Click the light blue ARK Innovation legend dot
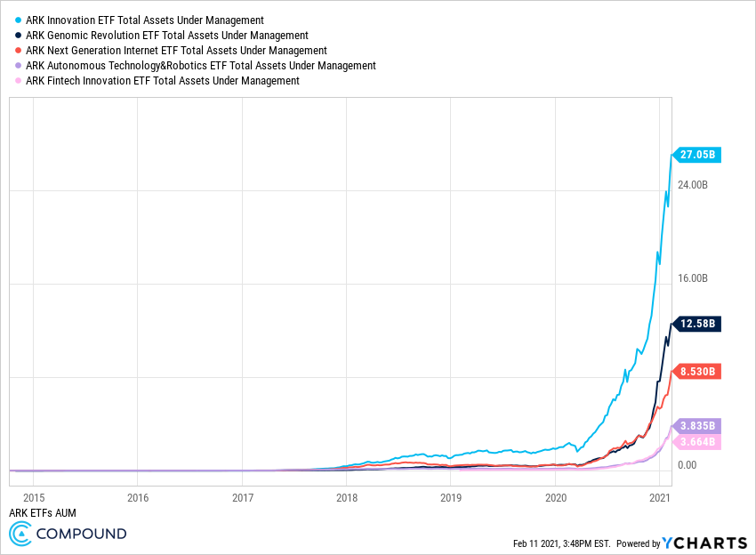The image size is (756, 555). click(x=19, y=20)
